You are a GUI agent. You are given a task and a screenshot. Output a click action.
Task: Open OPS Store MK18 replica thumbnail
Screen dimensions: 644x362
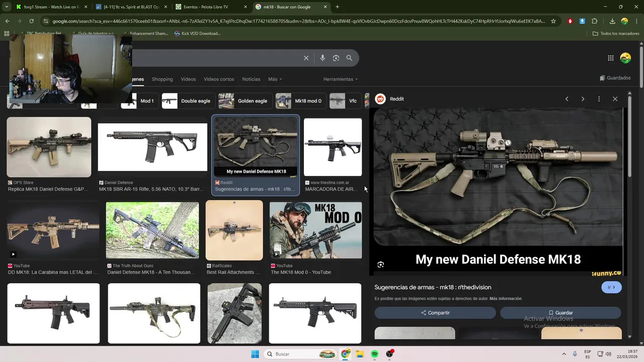click(49, 147)
